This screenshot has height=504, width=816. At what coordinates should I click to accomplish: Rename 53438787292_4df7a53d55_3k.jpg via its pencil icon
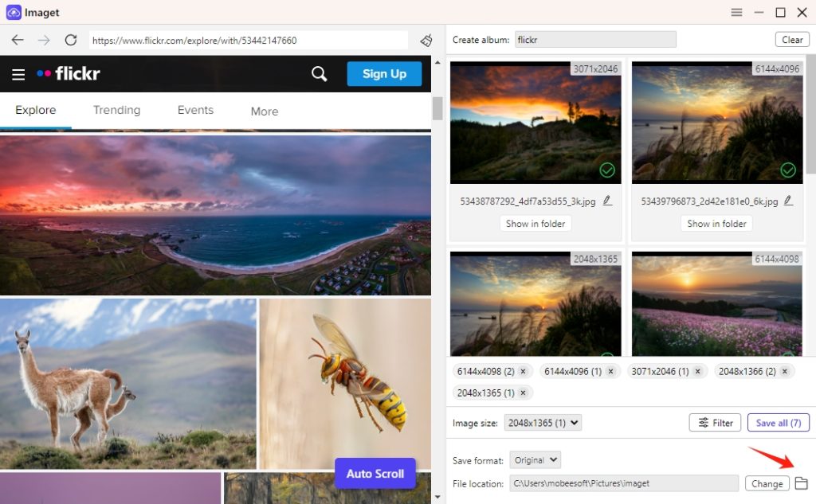608,201
